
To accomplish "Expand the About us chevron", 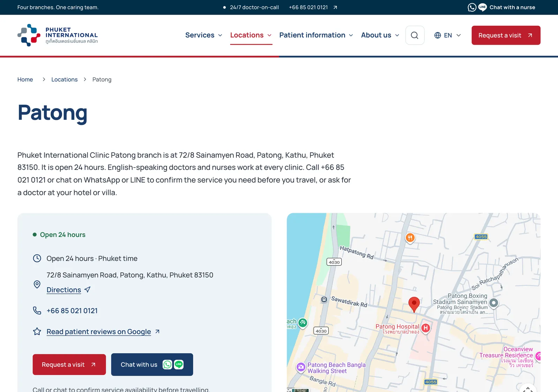I will [x=397, y=35].
